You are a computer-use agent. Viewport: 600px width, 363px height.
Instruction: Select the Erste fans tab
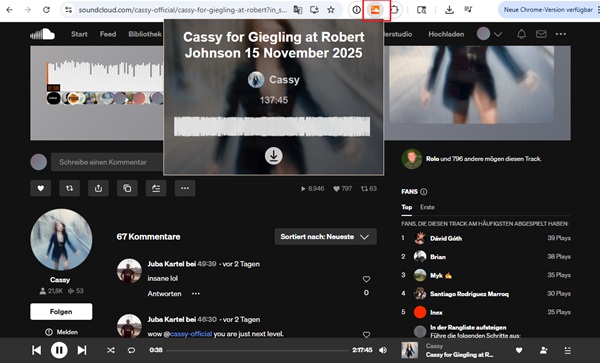pyautogui.click(x=427, y=207)
